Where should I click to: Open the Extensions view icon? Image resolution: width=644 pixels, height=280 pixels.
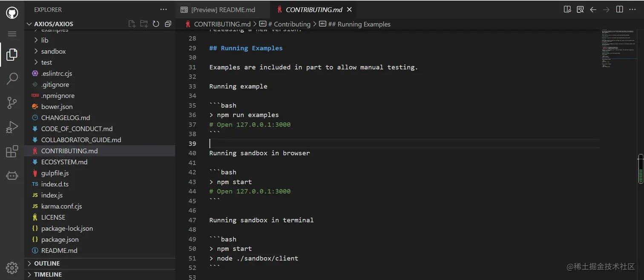click(12, 151)
